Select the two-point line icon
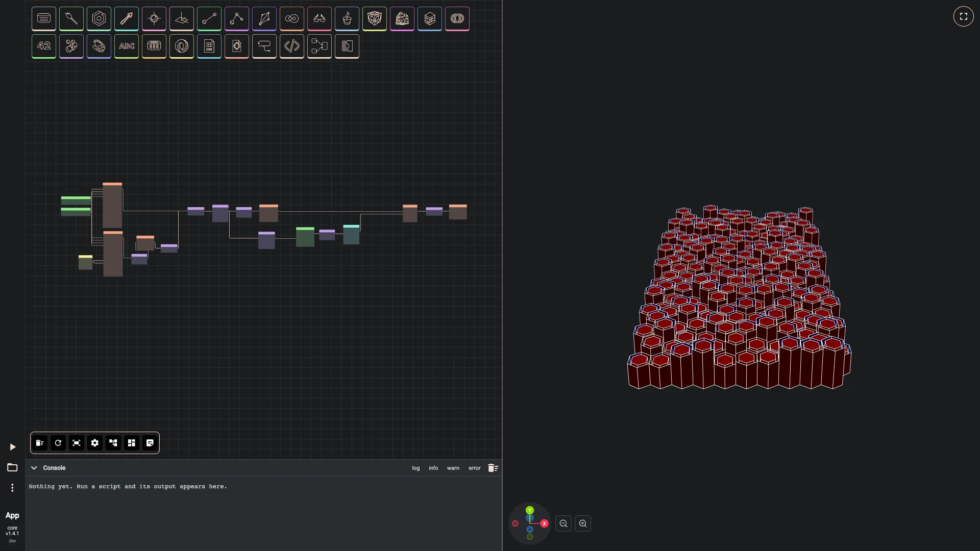This screenshot has height=551, width=980. coord(209,19)
